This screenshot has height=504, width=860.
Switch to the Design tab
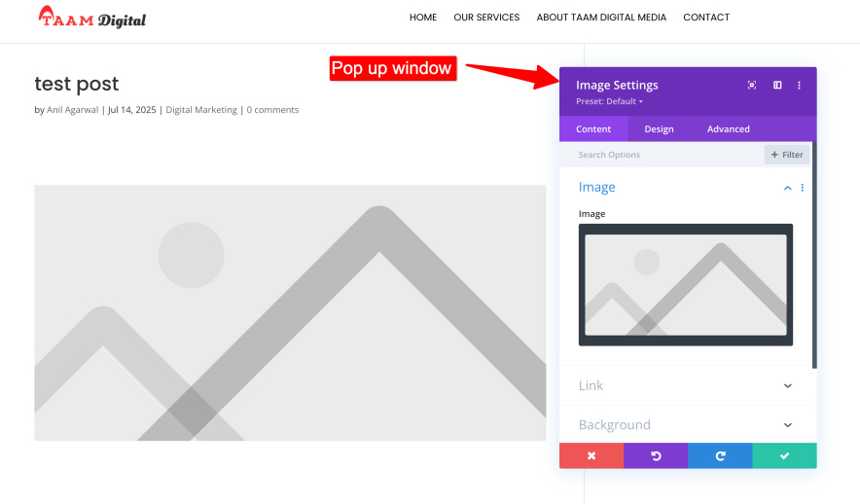pos(659,128)
